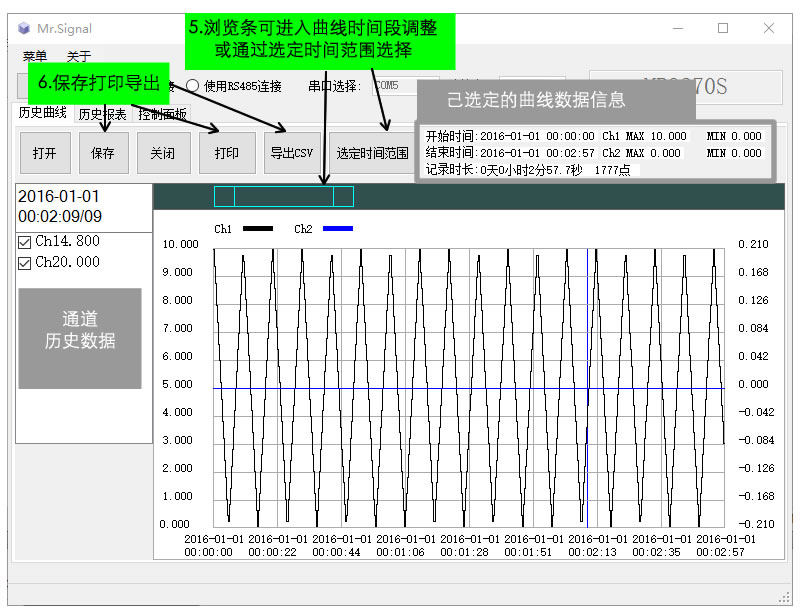Open the 菜单 menu

[x=35, y=56]
